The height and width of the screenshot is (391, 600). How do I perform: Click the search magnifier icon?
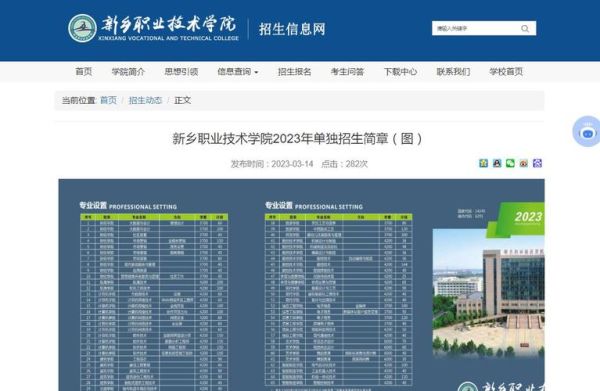pyautogui.click(x=525, y=28)
